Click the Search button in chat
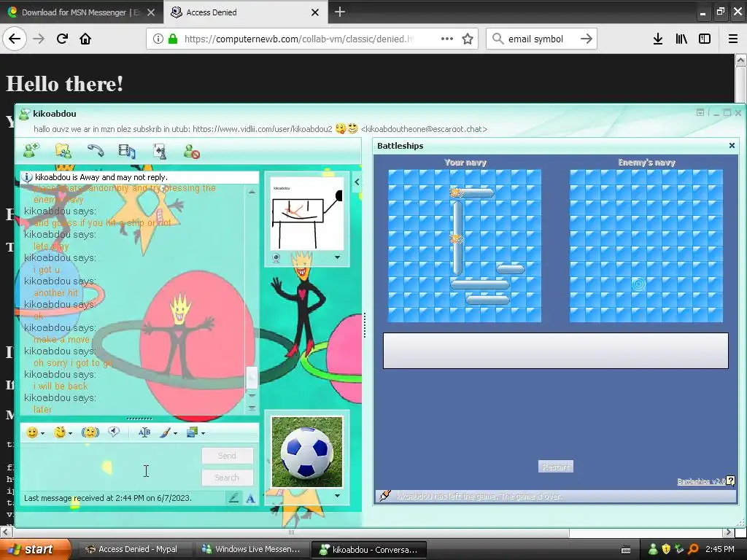Viewport: 747px width, 560px height. [228, 478]
